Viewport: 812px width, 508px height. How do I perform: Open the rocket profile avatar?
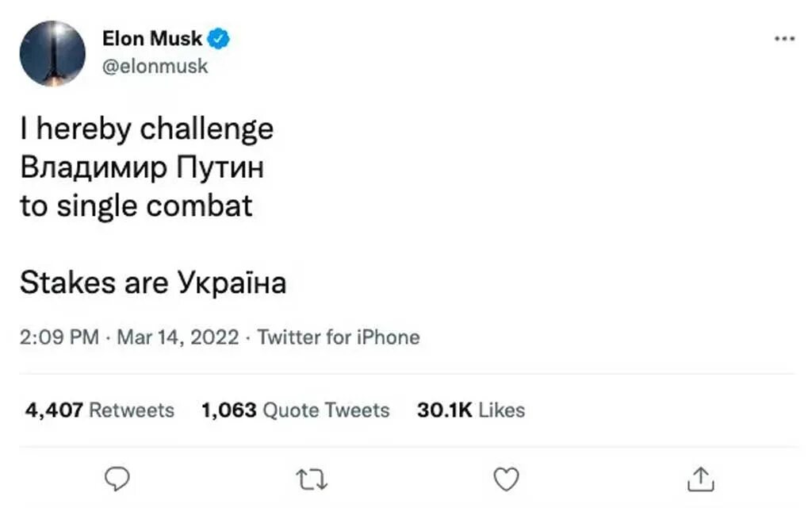(x=52, y=54)
